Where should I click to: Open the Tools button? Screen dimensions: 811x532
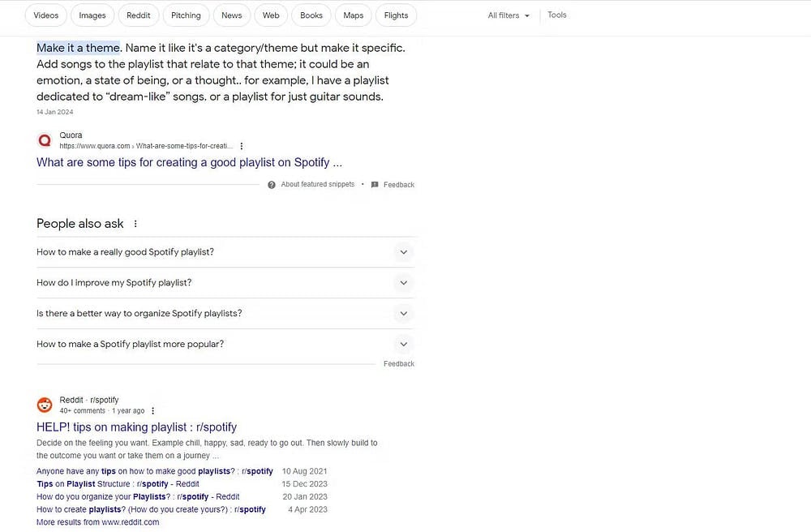pyautogui.click(x=557, y=15)
